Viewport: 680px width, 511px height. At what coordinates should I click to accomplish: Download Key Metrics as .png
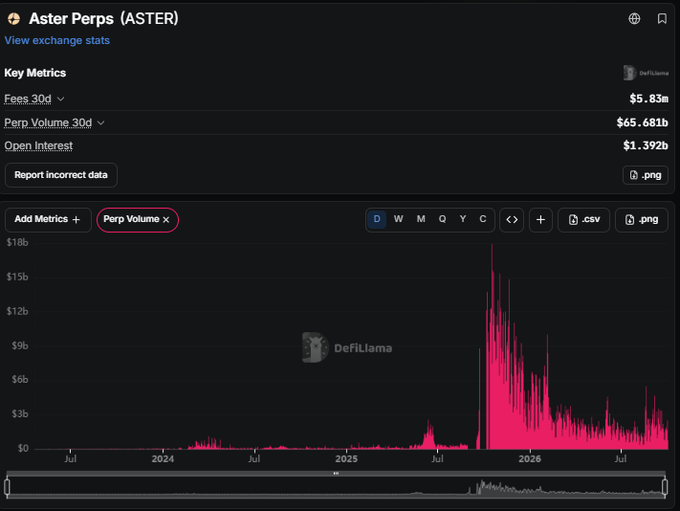click(645, 175)
